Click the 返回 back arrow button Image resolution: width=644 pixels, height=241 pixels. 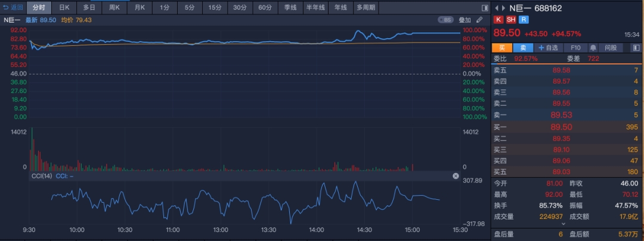(x=13, y=7)
